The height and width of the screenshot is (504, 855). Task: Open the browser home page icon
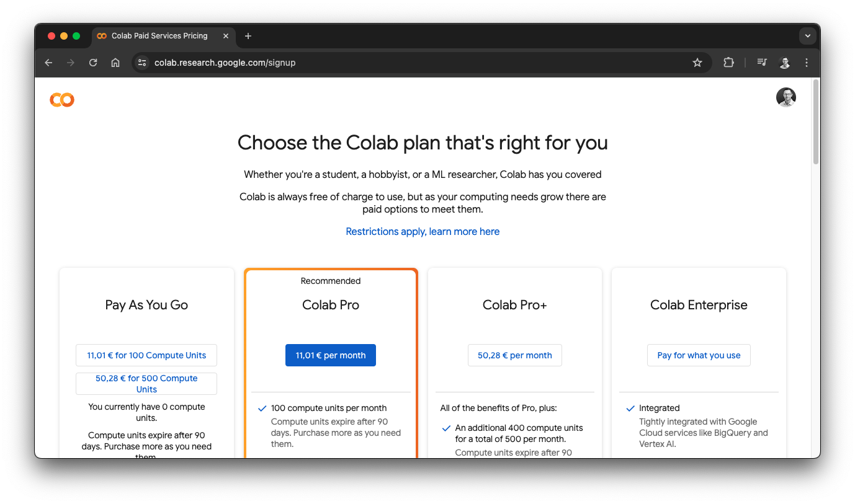[115, 63]
